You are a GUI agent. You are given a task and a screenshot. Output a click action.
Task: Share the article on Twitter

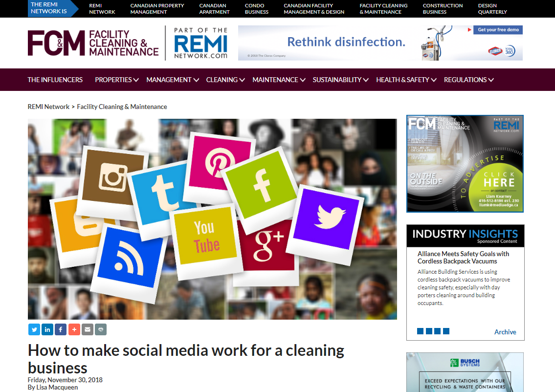coord(34,329)
